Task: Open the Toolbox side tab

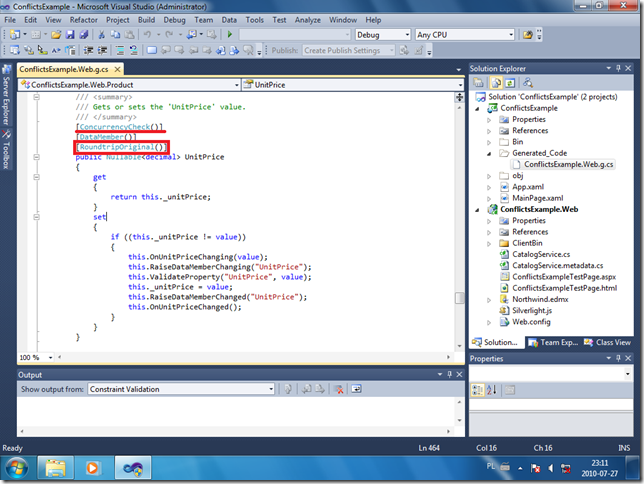Action: (x=6, y=150)
